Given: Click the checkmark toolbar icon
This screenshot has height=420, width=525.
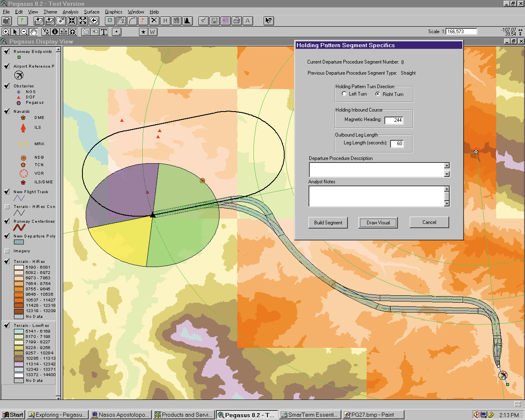Looking at the screenshot, I should pyautogui.click(x=203, y=21).
